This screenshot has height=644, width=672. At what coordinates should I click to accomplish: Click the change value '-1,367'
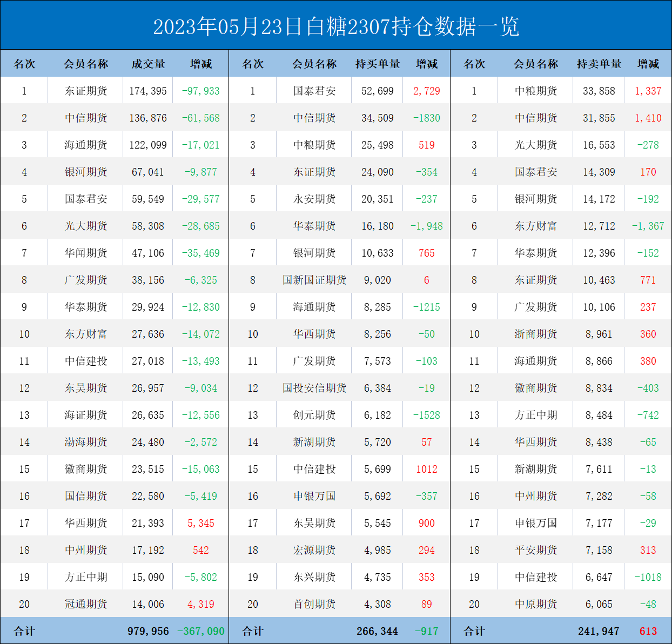(648, 226)
